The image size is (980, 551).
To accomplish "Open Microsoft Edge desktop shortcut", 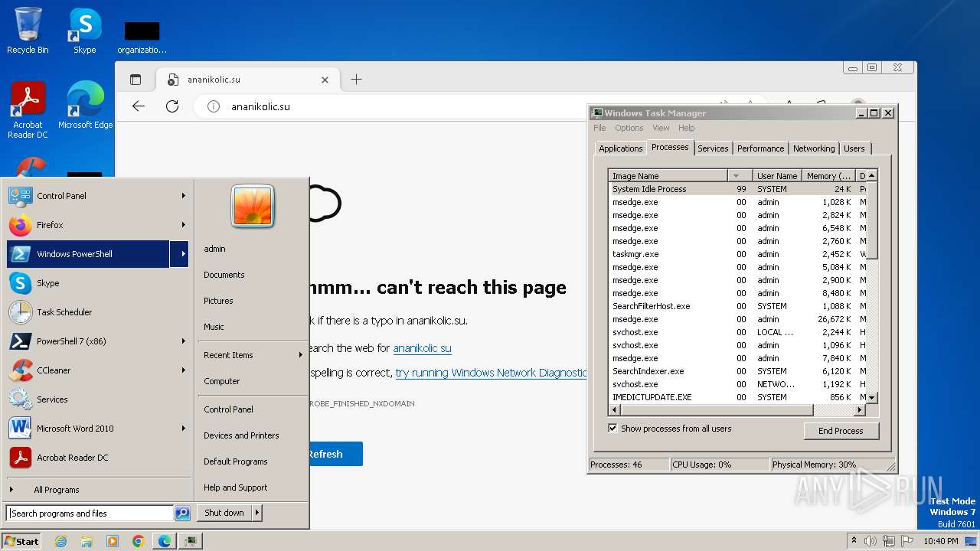I will click(x=85, y=105).
